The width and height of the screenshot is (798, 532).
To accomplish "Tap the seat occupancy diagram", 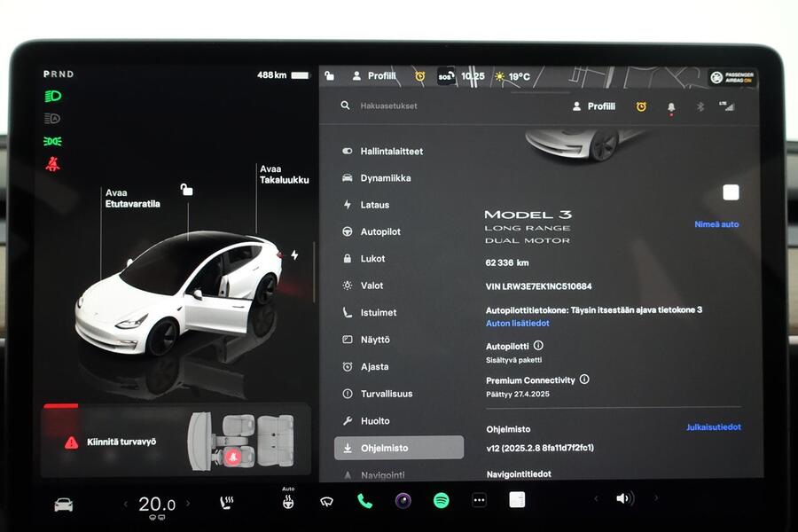I will click(241, 441).
